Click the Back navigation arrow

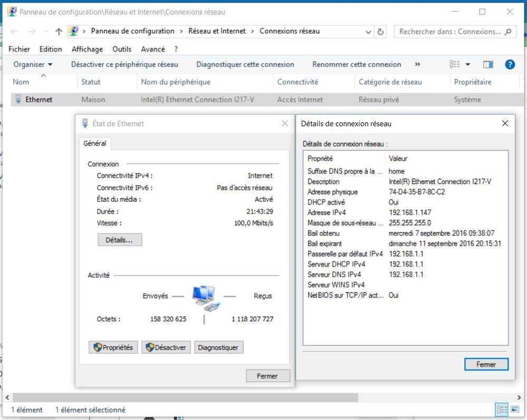(14, 32)
